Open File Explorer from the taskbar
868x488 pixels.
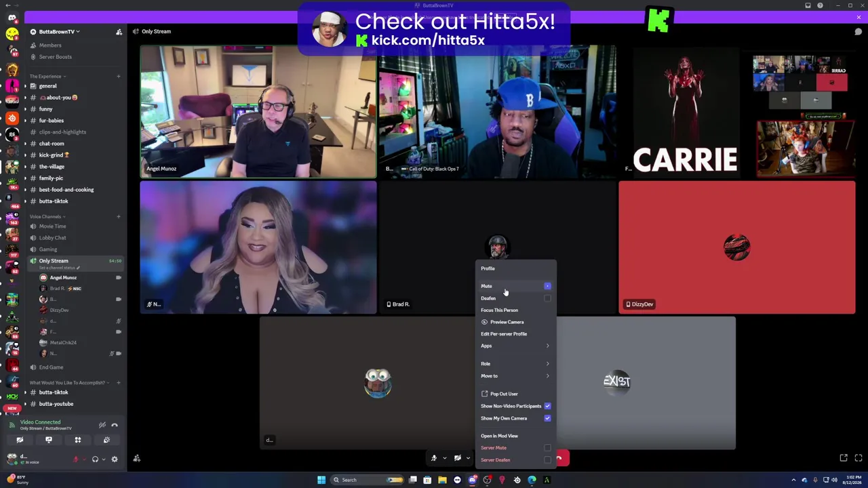tap(442, 480)
